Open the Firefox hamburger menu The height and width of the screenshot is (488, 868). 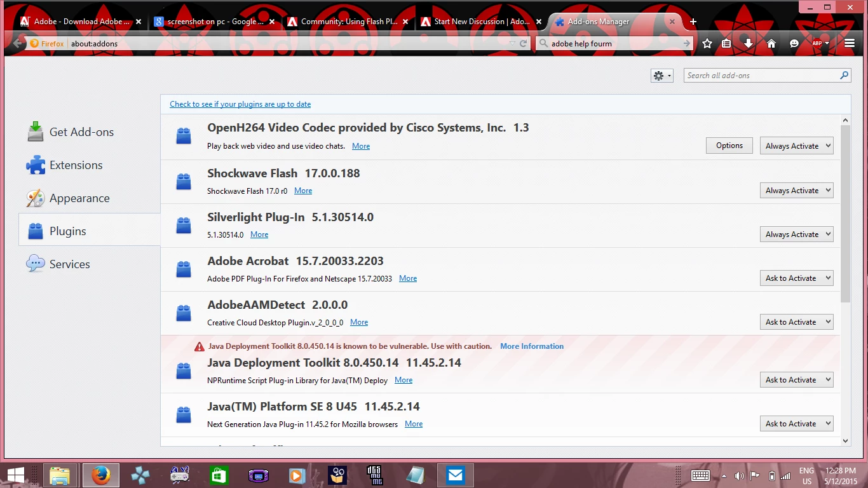click(x=850, y=44)
